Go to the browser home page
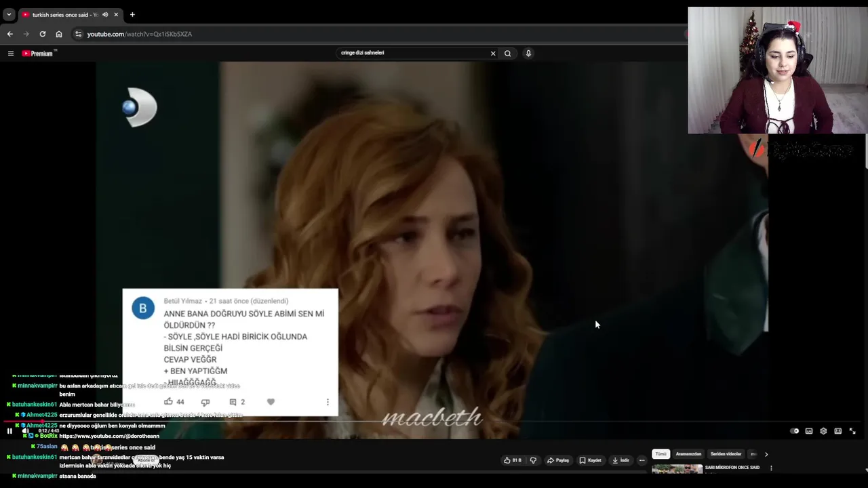Image resolution: width=868 pixels, height=488 pixels. 59,34
